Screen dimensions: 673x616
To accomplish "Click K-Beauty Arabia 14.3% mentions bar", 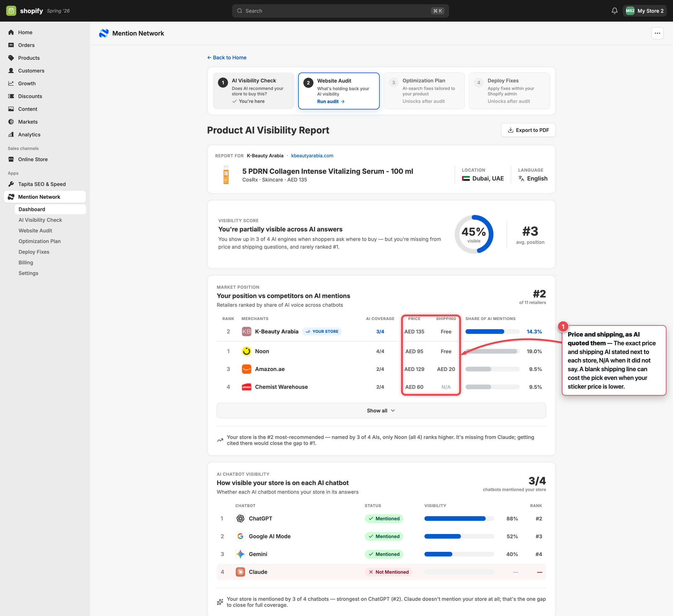I will (x=492, y=332).
